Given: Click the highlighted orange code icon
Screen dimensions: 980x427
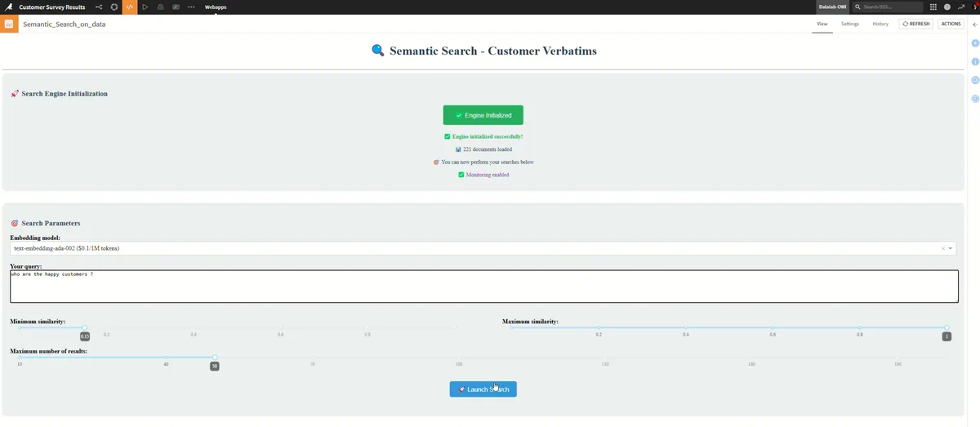Looking at the screenshot, I should click(130, 7).
